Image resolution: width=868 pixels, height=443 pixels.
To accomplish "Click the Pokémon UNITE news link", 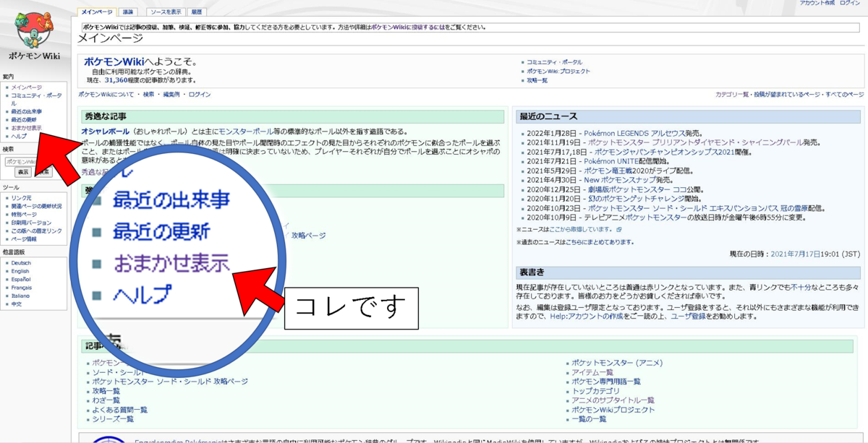I will pyautogui.click(x=611, y=162).
